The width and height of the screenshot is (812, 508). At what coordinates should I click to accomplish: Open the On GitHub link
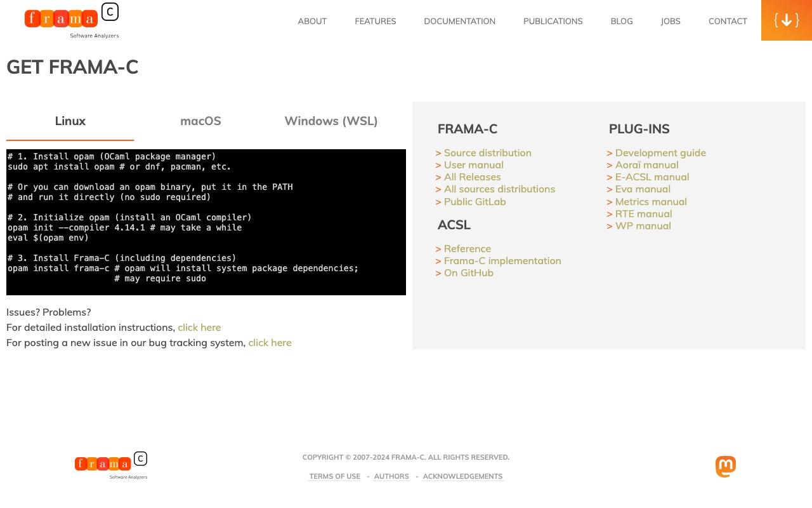point(469,272)
